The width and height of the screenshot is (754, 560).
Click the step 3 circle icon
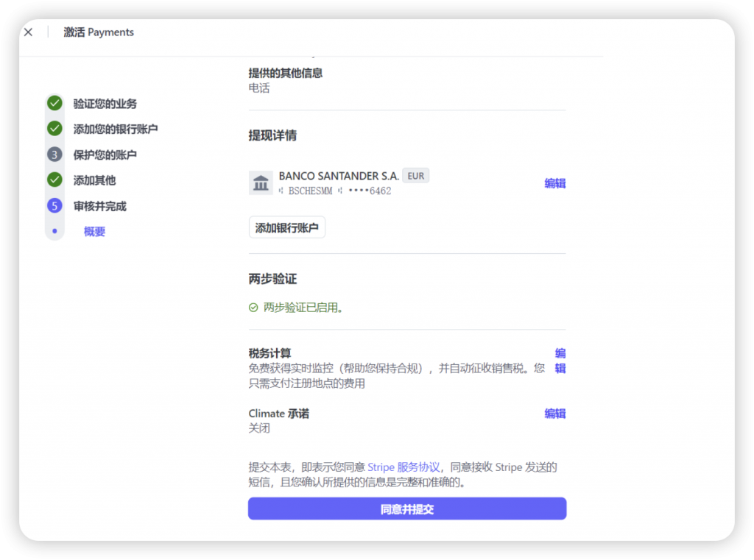point(54,155)
